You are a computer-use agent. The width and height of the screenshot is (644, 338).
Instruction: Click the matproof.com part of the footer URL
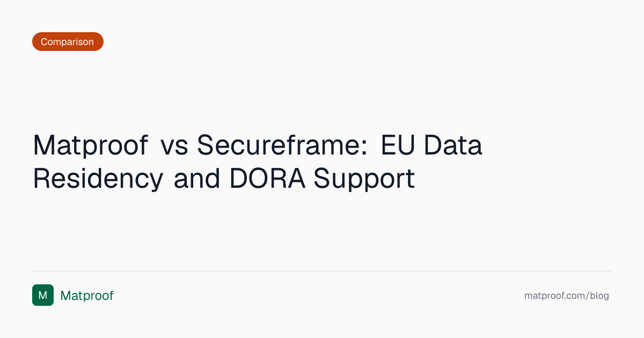pos(554,296)
